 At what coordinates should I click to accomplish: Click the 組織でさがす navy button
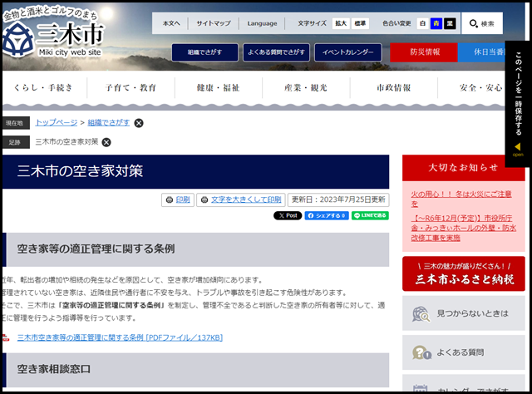pos(205,52)
